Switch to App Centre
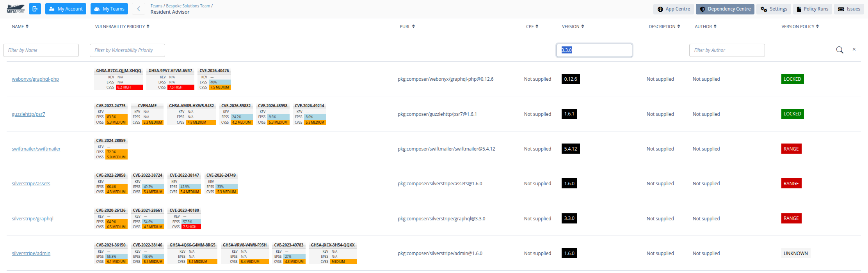 pyautogui.click(x=674, y=9)
